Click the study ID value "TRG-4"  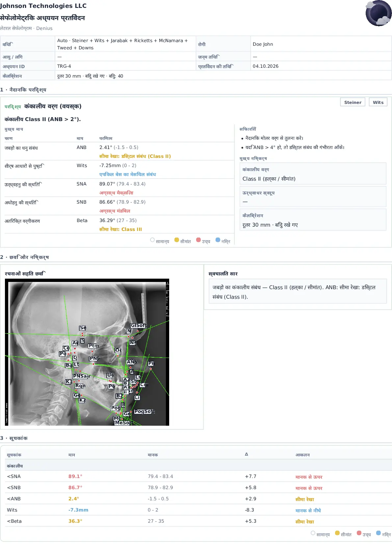point(64,66)
